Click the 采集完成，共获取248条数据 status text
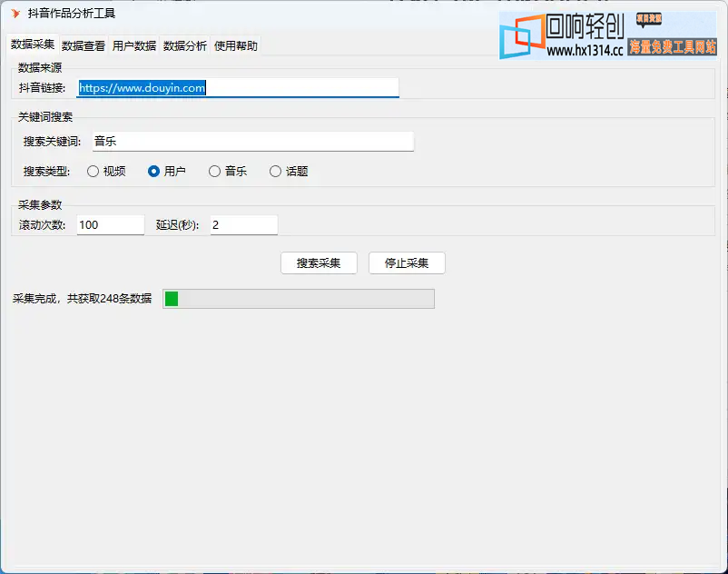The width and height of the screenshot is (728, 574). tap(83, 299)
